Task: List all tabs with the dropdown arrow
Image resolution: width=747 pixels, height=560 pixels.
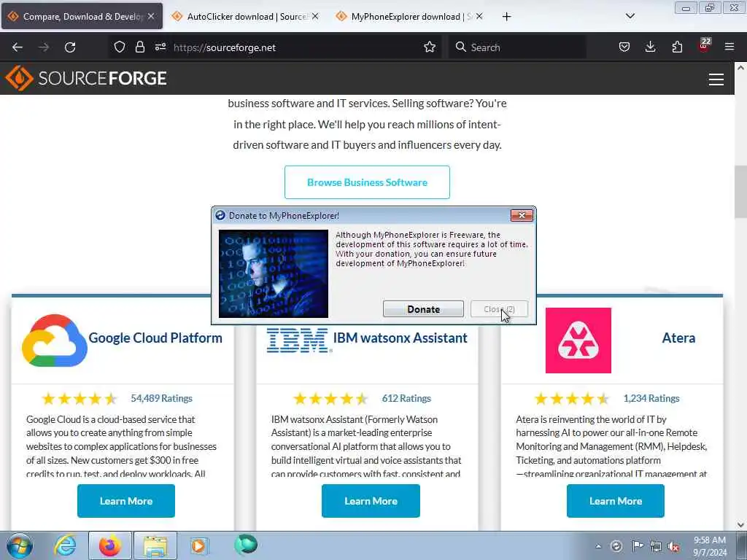Action: [630, 16]
